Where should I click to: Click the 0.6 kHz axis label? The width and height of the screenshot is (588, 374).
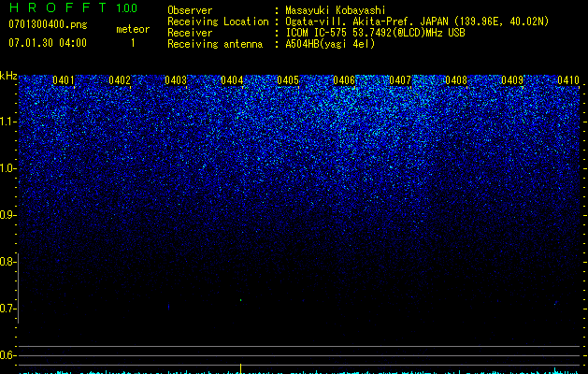(x=7, y=355)
